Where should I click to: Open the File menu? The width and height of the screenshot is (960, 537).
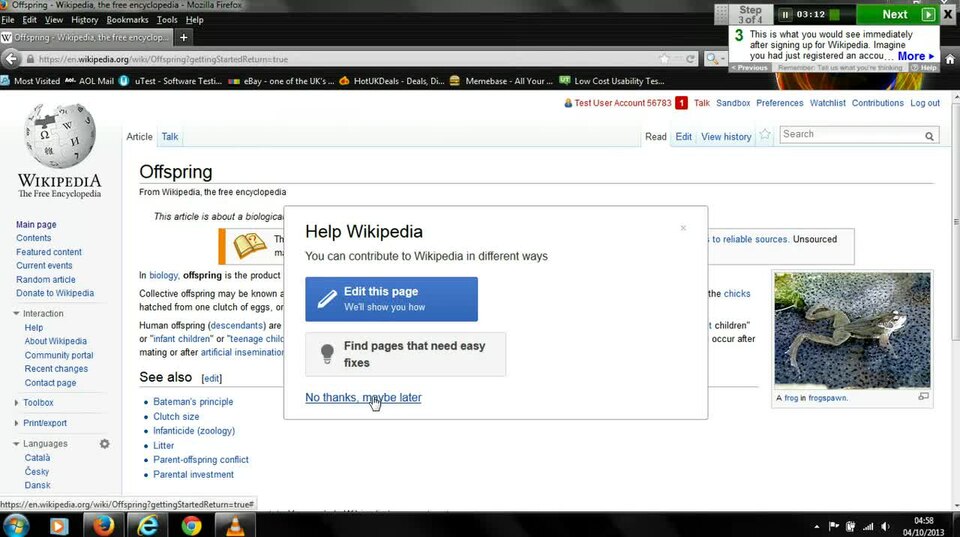[8, 20]
